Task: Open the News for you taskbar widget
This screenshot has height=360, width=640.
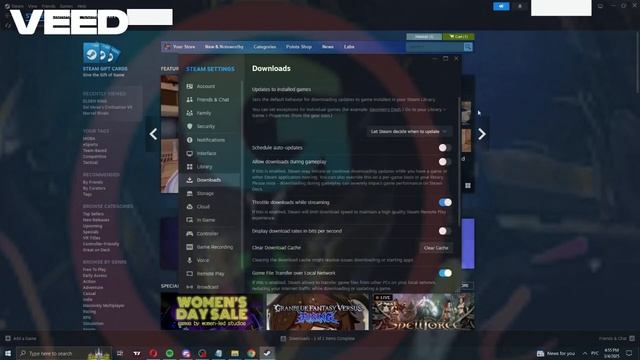Action: pyautogui.click(x=556, y=353)
